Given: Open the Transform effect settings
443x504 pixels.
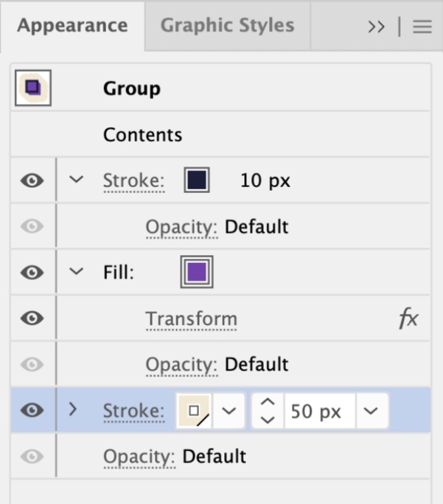Looking at the screenshot, I should [192, 319].
